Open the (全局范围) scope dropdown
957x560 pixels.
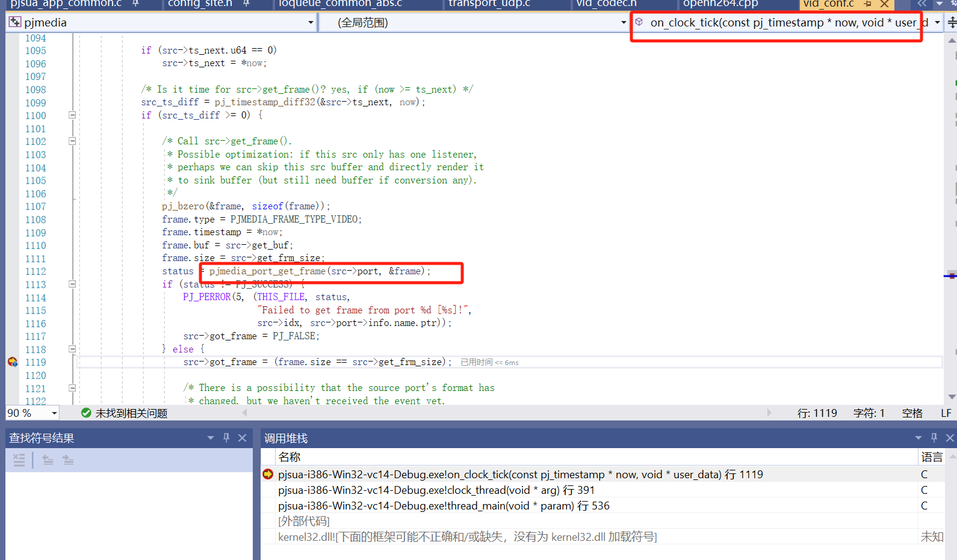[x=623, y=23]
